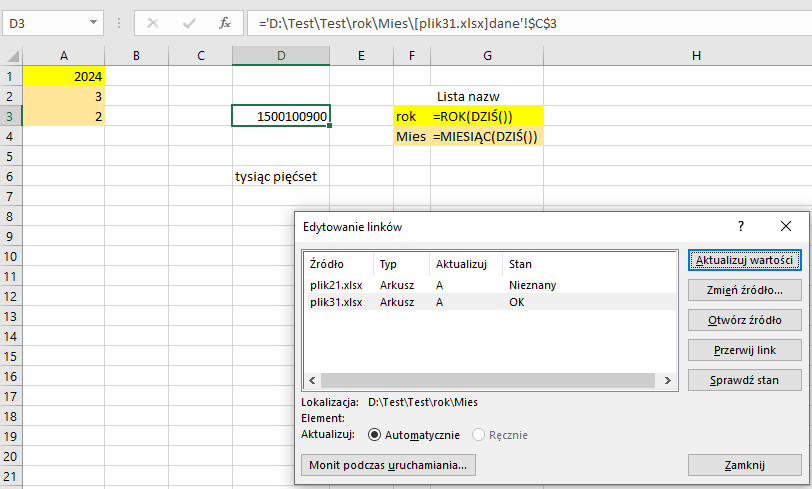Open the Name Box dropdown arrow

pyautogui.click(x=93, y=21)
